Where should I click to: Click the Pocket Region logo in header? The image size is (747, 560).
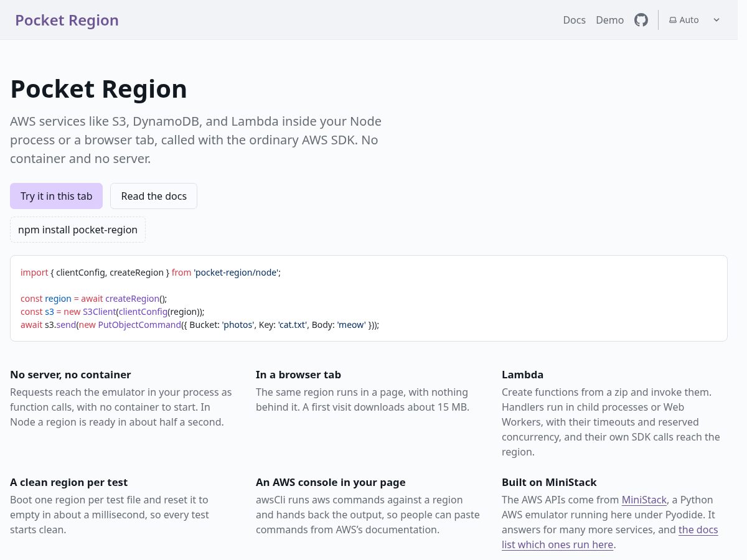[67, 20]
